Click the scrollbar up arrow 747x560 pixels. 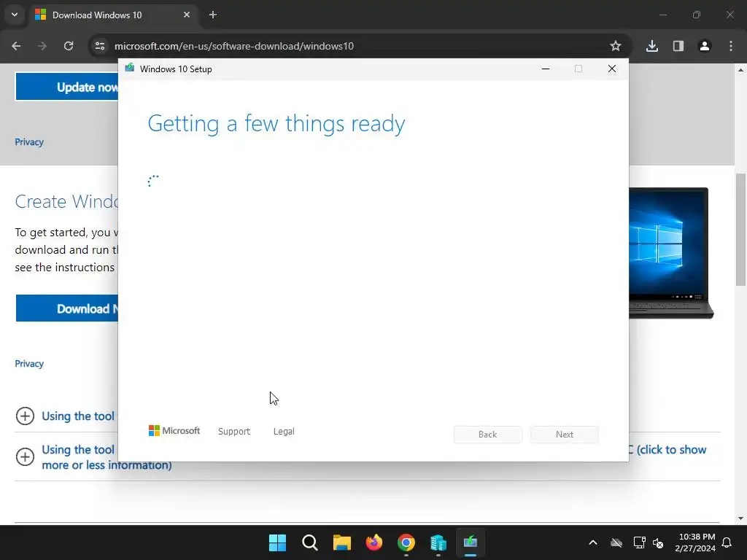click(x=741, y=69)
